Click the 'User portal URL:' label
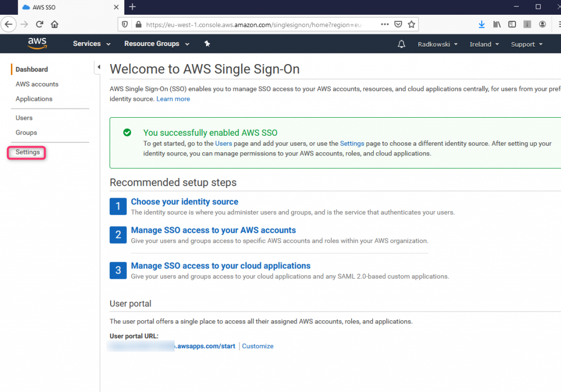The width and height of the screenshot is (561, 392). (x=134, y=336)
